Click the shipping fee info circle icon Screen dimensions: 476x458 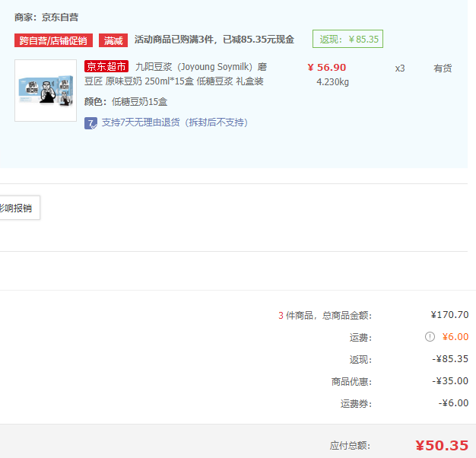(x=430, y=336)
